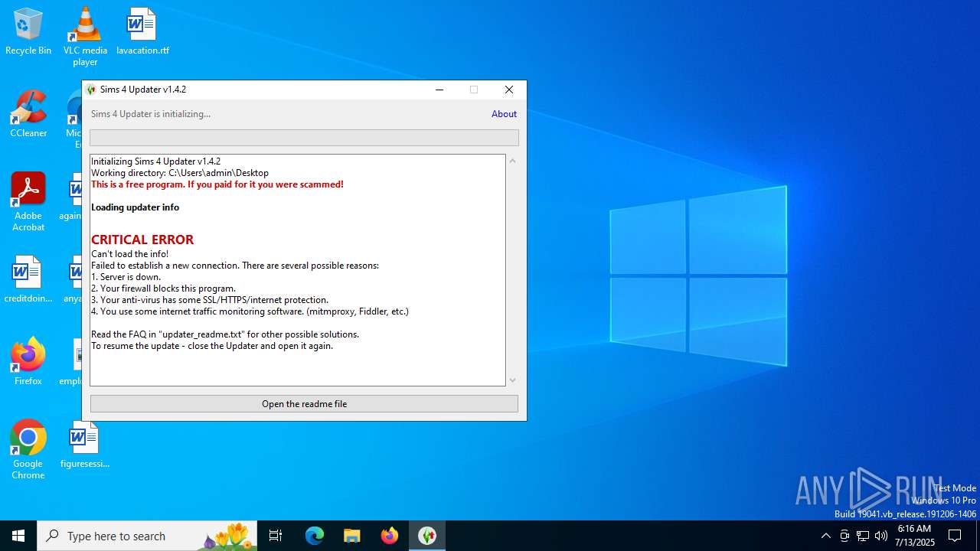Select the Firefox desktop shortcut
Image resolution: width=980 pixels, height=551 pixels.
tap(28, 362)
